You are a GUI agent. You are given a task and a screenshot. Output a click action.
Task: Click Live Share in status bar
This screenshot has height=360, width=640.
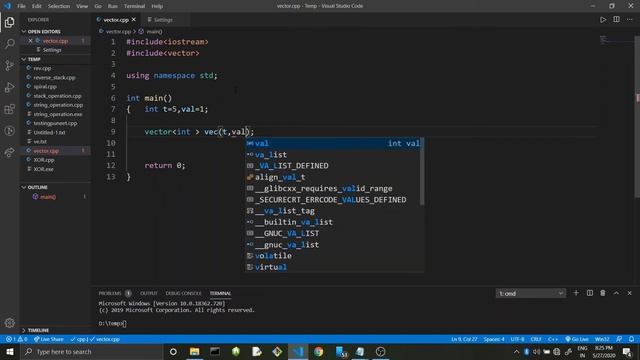(x=49, y=339)
